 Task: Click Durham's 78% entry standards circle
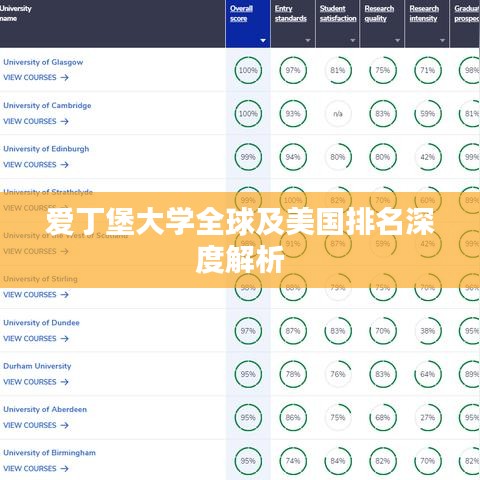pyautogui.click(x=293, y=374)
